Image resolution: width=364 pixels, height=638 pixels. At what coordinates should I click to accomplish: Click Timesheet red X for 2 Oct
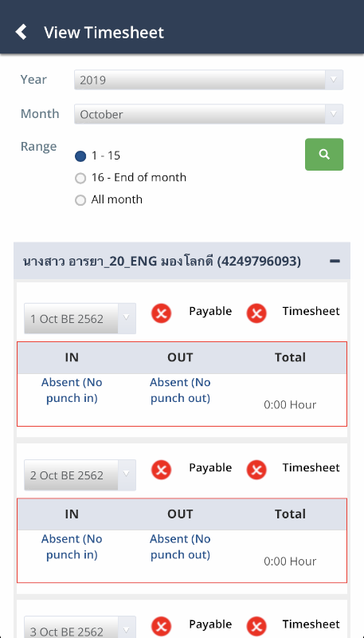(x=256, y=470)
